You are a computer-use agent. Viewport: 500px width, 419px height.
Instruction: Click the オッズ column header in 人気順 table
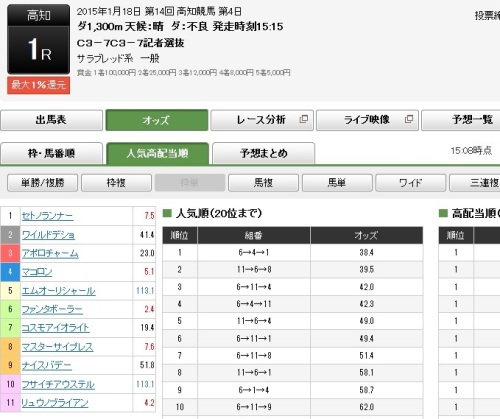(367, 236)
